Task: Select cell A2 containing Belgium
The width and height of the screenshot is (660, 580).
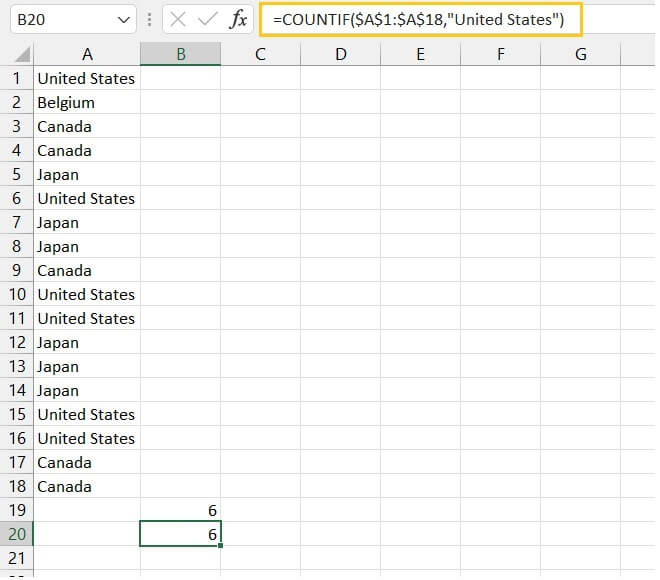Action: coord(87,102)
